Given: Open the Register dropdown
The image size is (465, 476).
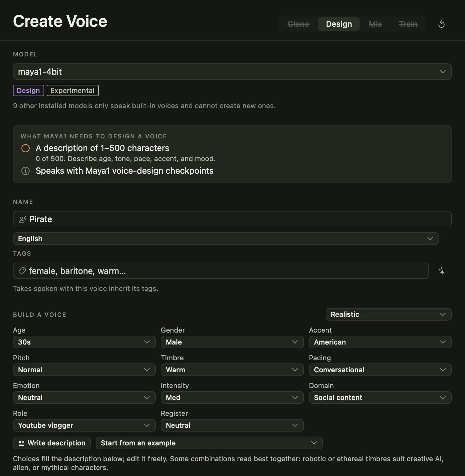Looking at the screenshot, I should pos(232,425).
